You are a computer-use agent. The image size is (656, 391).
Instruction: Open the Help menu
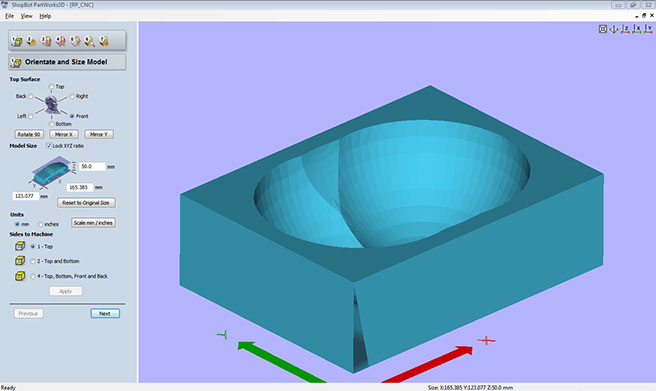tap(45, 16)
